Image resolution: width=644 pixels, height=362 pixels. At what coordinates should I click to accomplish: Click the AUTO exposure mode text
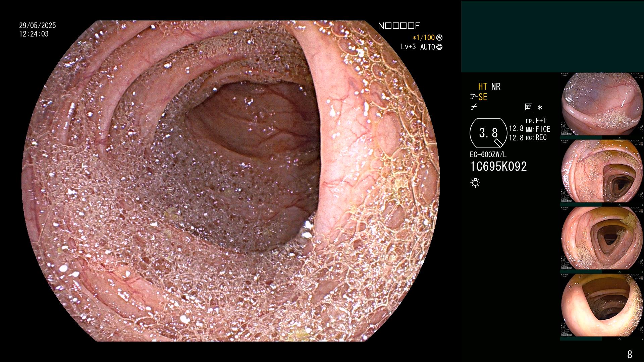pos(428,47)
